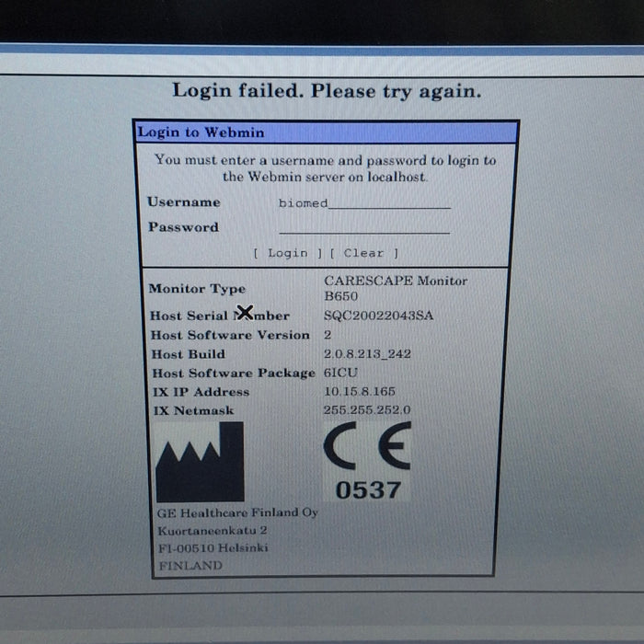Select the Monitor Type label
This screenshot has height=644, width=644.
(197, 289)
